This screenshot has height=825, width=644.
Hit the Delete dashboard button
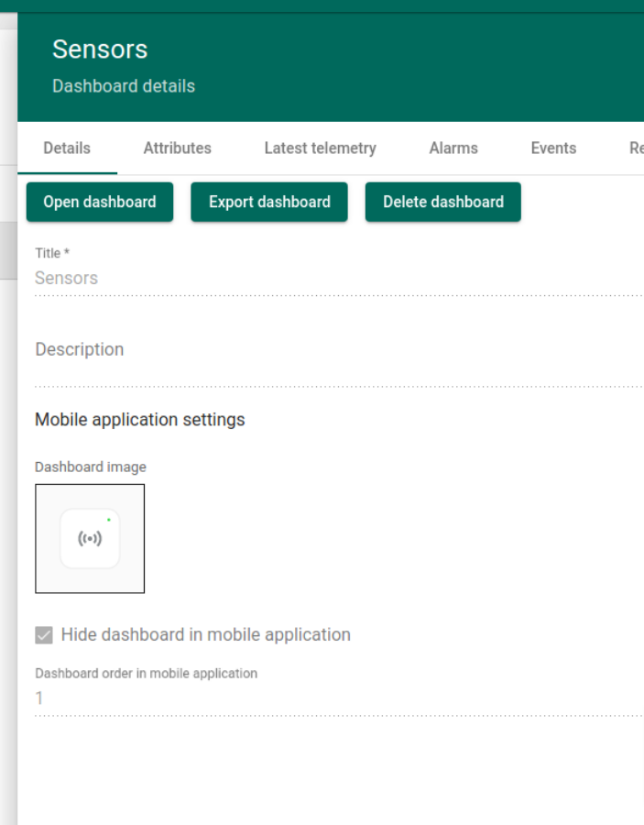pos(443,202)
